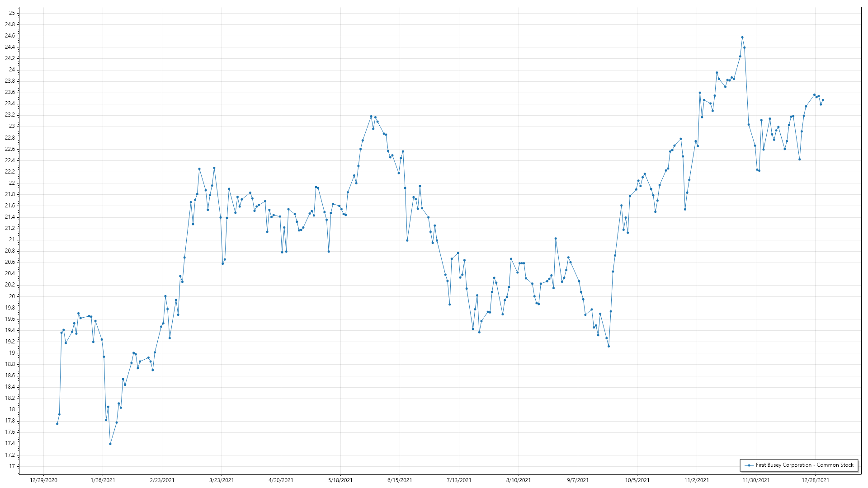Click the 1/26/2021 x-axis date label
This screenshot has height=488, width=868.
coord(103,480)
